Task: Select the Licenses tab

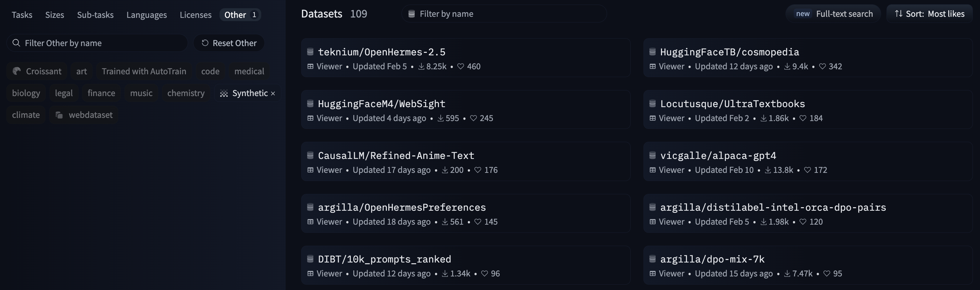Action: tap(196, 15)
